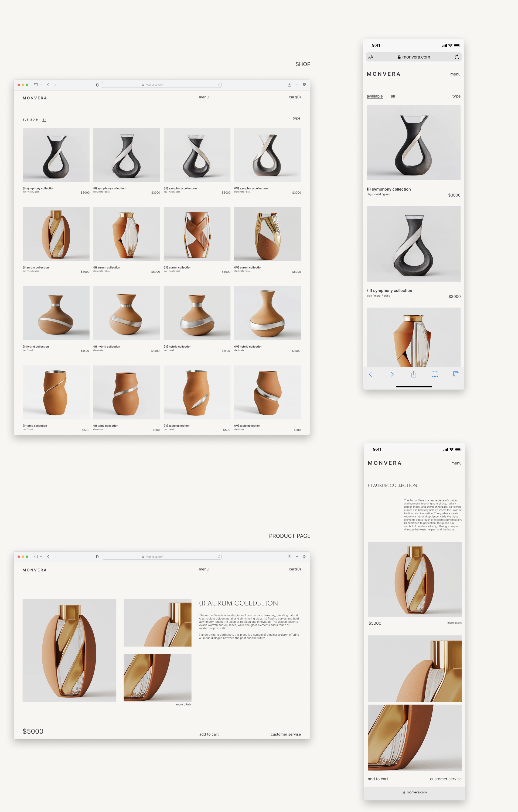Open the (III) aurum collection vase thumbnail
The width and height of the screenshot is (518, 812).
pos(197,234)
